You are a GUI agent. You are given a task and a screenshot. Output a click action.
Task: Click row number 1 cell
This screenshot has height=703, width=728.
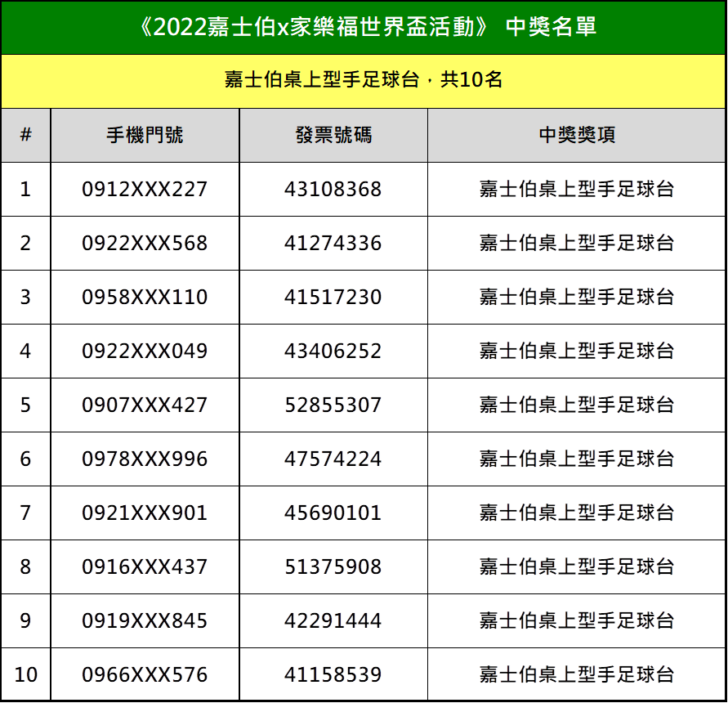click(25, 189)
